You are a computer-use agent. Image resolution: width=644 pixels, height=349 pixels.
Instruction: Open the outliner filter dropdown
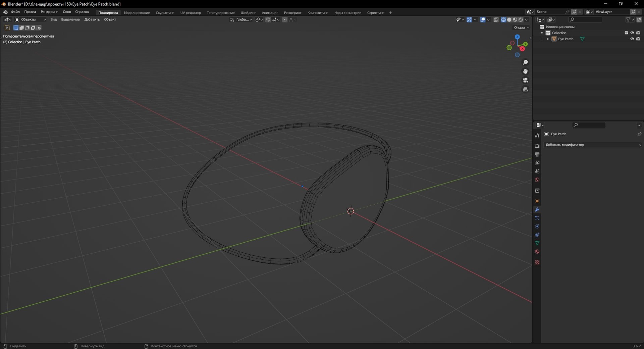pyautogui.click(x=630, y=20)
